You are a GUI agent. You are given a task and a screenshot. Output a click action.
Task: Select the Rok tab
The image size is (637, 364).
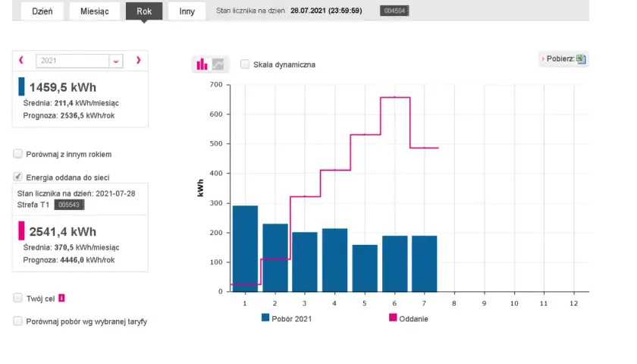pos(144,11)
